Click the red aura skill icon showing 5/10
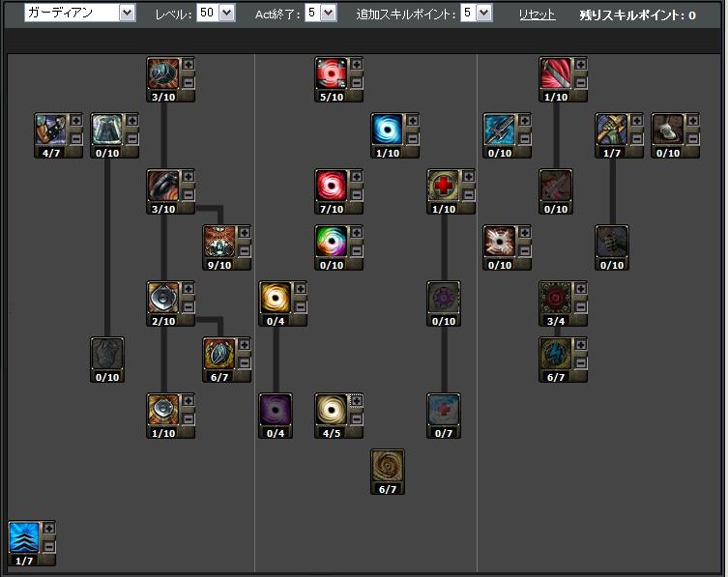Viewport: 728px width, 577px height. click(x=332, y=73)
